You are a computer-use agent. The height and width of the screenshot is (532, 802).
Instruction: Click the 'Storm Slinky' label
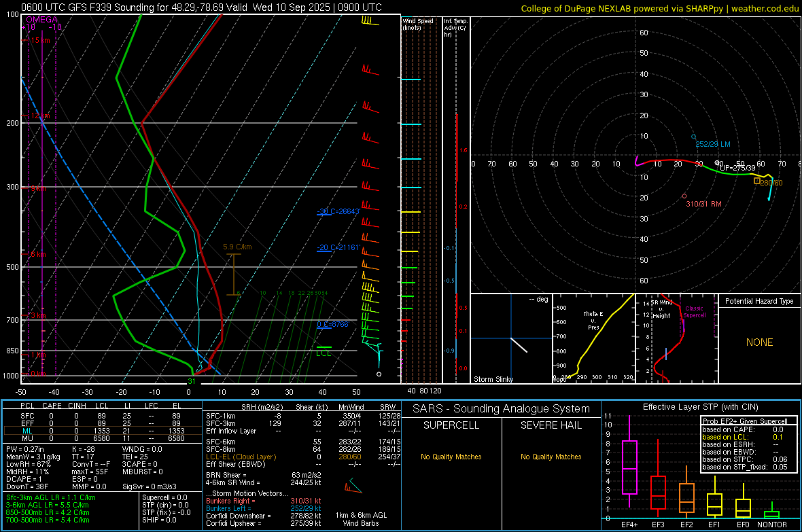pos(493,379)
